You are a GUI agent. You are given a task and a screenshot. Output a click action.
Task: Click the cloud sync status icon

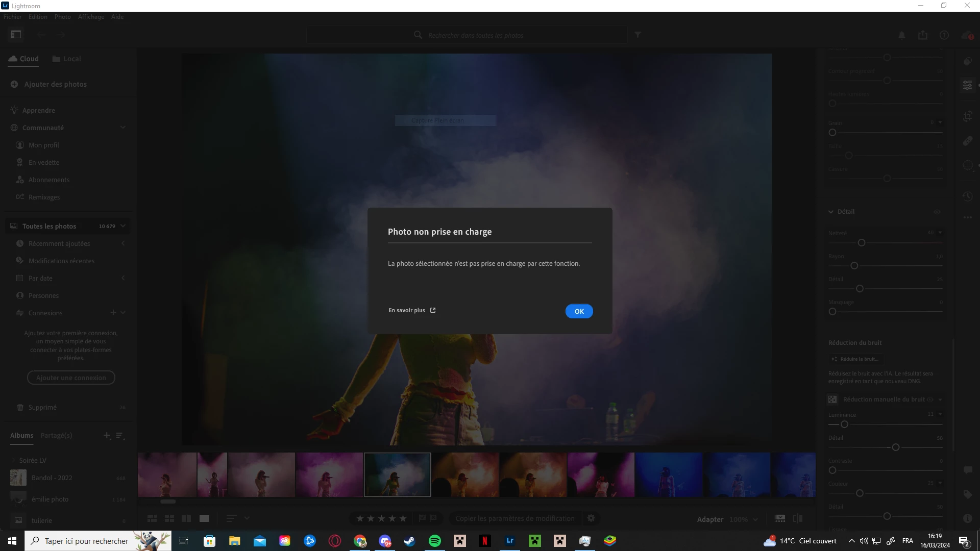966,35
